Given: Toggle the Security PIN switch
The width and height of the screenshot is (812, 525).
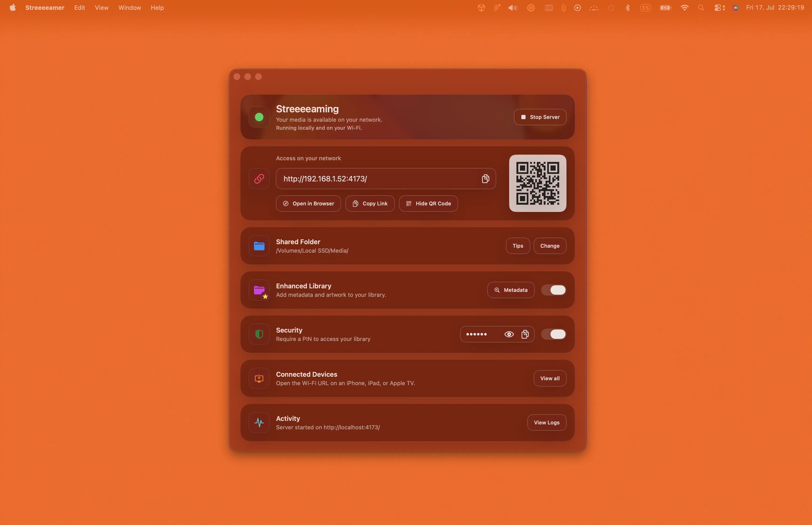Looking at the screenshot, I should 554,334.
